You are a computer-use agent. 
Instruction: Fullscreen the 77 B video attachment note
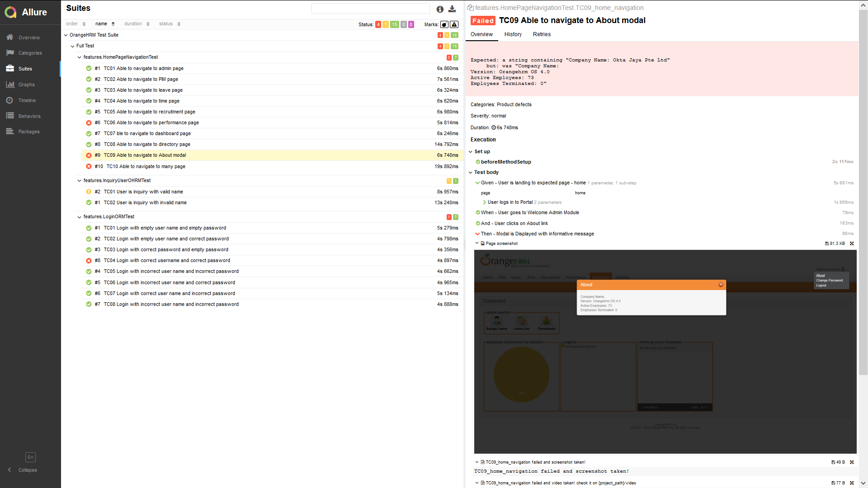852,483
